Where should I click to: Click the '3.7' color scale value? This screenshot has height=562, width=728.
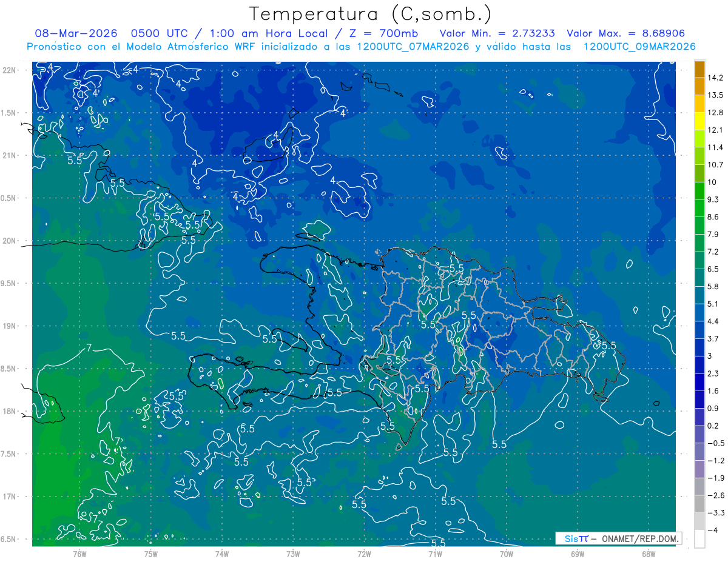pos(713,339)
